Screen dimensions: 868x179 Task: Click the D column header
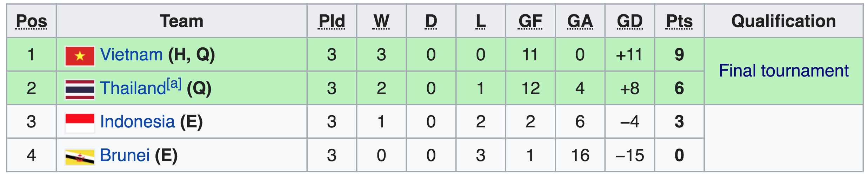click(x=431, y=21)
